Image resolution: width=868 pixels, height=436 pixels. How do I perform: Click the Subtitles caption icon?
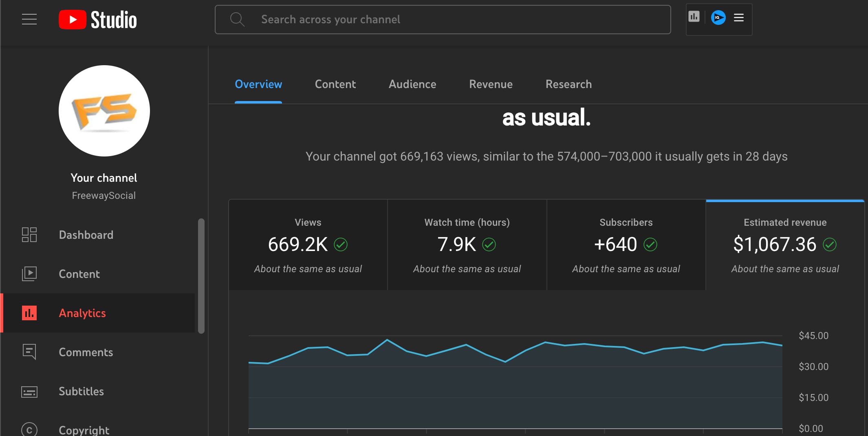[x=29, y=392]
